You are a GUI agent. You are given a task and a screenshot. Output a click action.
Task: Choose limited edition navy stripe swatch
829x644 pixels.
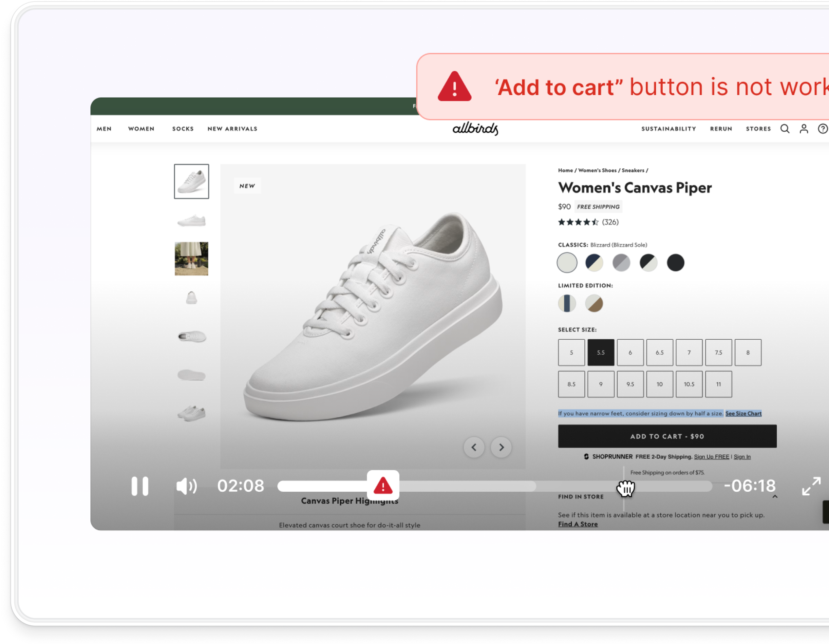tap(567, 303)
